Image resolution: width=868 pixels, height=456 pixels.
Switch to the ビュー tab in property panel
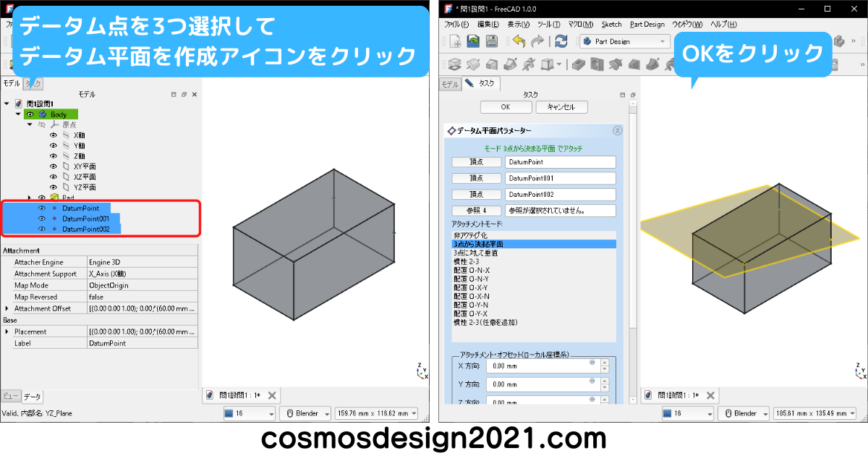[x=11, y=396]
